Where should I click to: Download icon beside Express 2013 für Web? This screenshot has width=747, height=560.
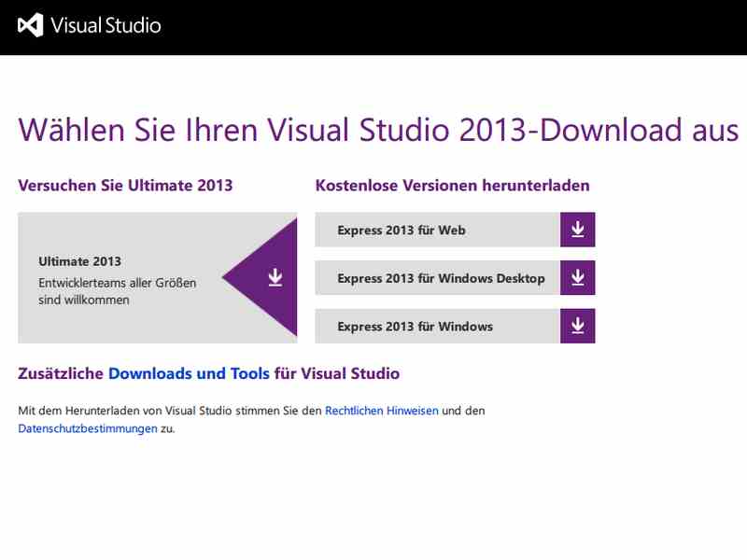577,230
